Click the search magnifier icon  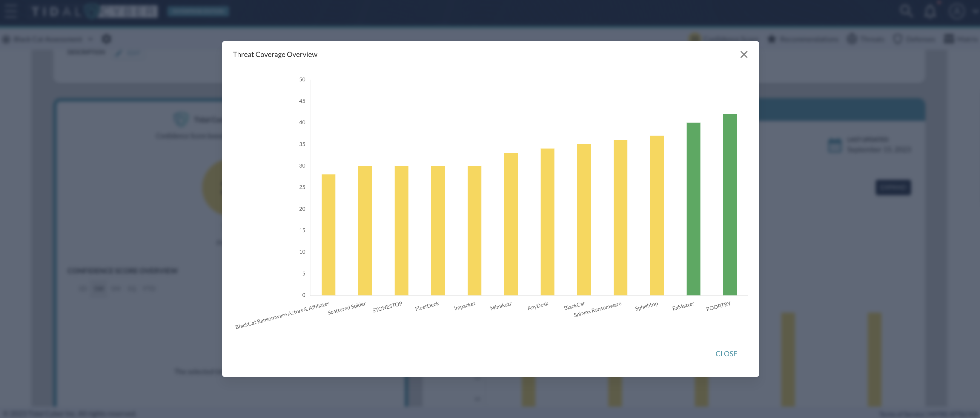tap(905, 11)
